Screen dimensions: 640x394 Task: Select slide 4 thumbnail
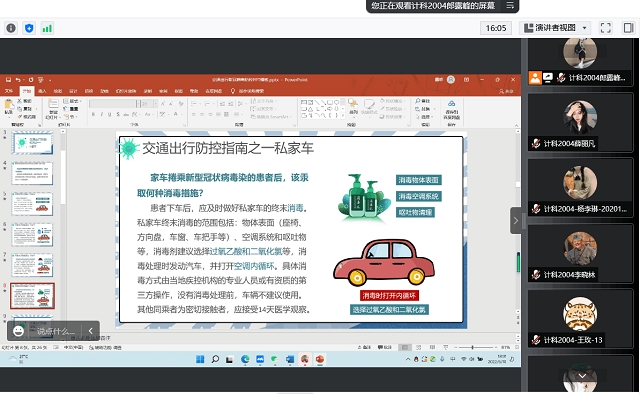[32, 173]
